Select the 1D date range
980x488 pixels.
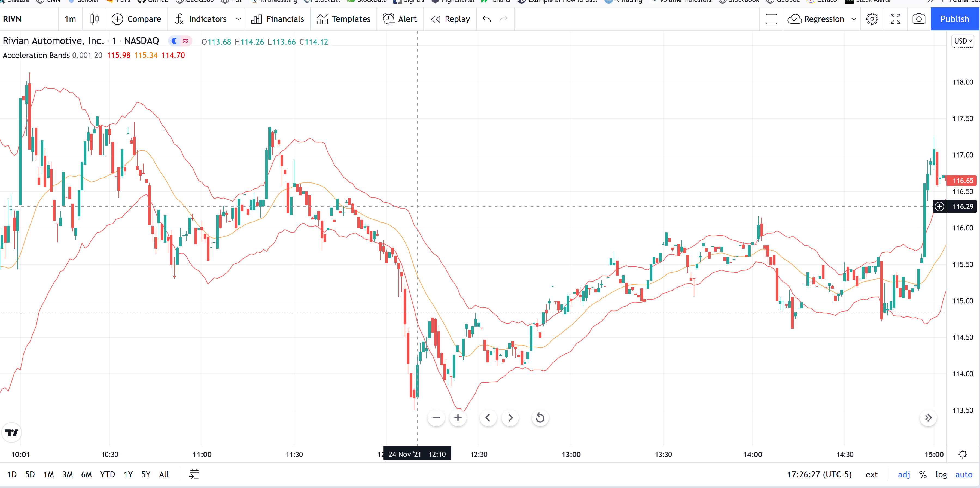tap(12, 474)
